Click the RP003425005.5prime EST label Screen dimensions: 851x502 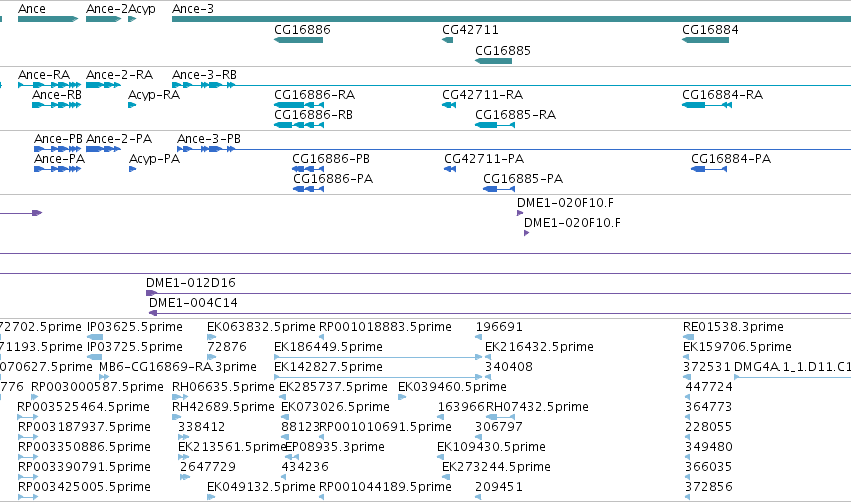tap(84, 487)
